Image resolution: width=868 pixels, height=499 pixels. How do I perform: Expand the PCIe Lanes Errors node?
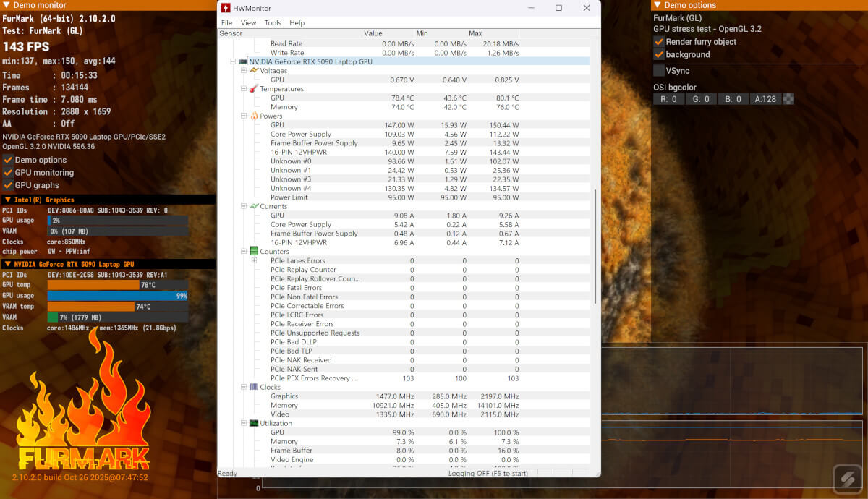255,260
